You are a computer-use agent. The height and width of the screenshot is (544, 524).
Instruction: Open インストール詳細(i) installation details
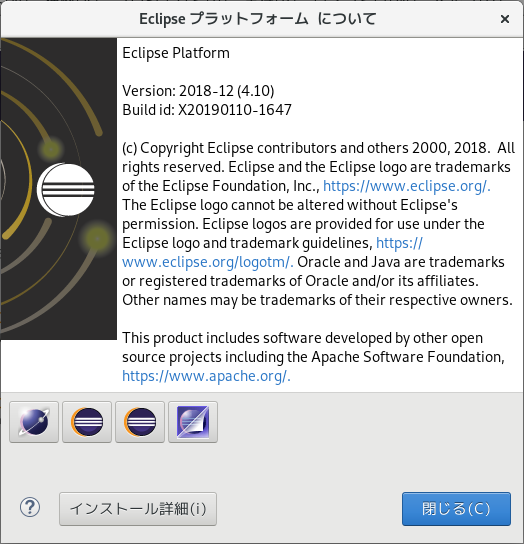(x=138, y=509)
